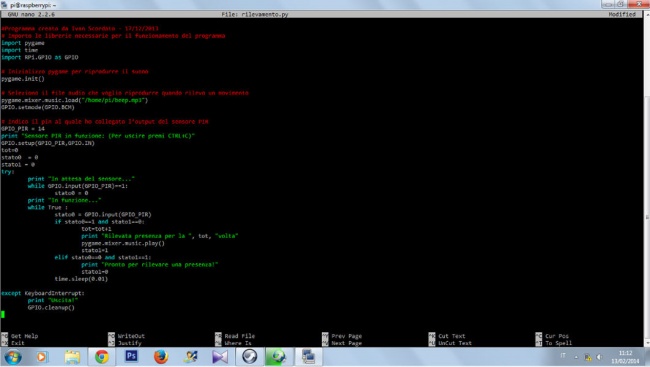Switch to the PuTTY session taskbar icon
Screen dimensions: 650x367
coord(308,357)
